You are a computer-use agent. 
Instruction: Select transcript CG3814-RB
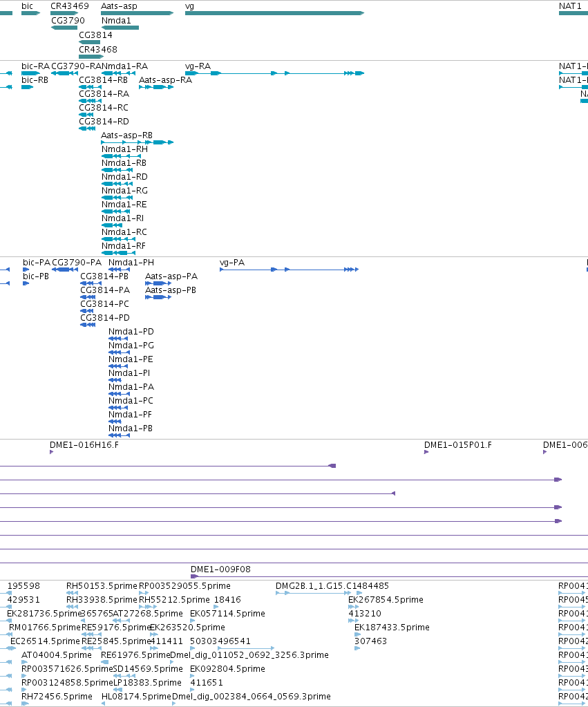pyautogui.click(x=103, y=80)
